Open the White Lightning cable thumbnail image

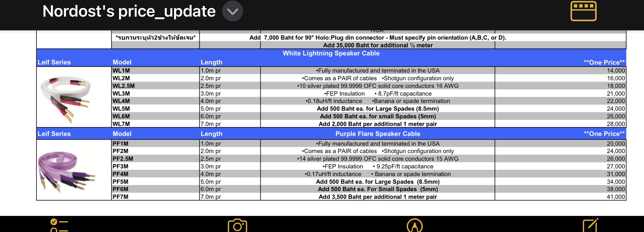pos(66,99)
